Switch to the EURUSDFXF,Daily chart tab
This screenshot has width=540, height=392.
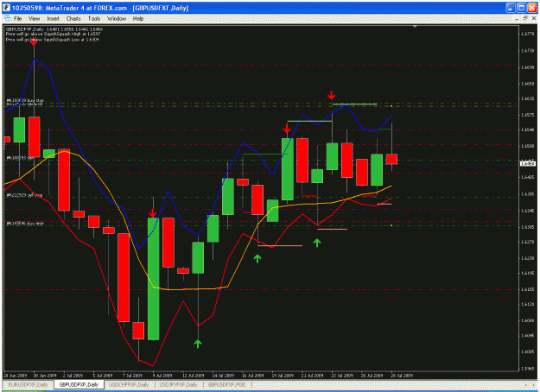(29, 384)
